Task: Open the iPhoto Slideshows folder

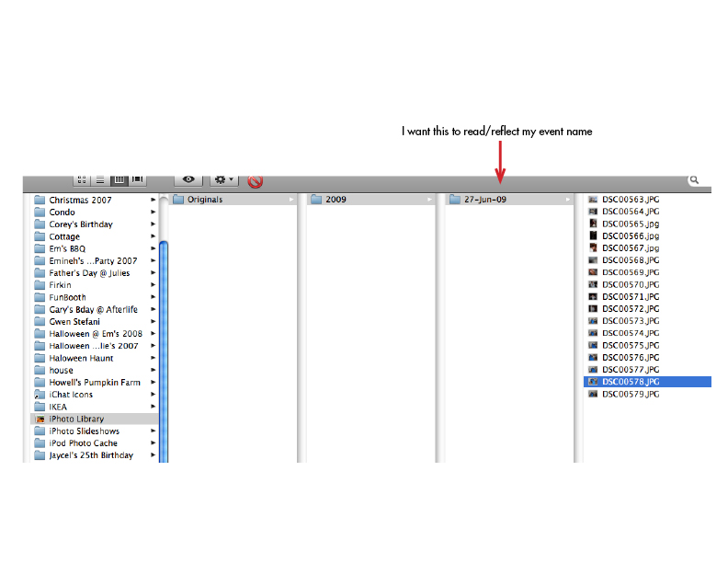Action: click(x=95, y=431)
